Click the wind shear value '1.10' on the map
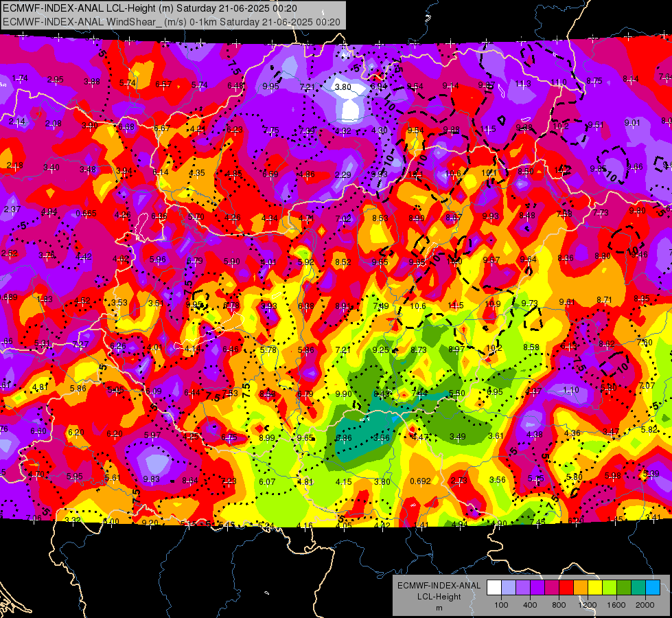The image size is (672, 618). (571, 390)
